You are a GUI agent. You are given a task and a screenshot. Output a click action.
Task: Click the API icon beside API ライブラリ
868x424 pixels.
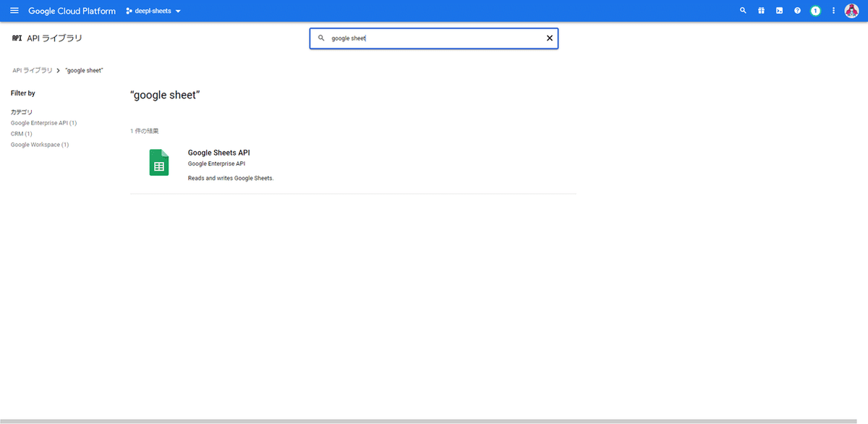coord(17,38)
